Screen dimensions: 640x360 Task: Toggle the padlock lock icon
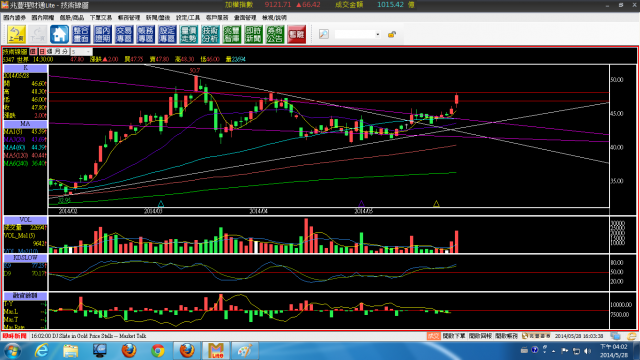pos(391,34)
